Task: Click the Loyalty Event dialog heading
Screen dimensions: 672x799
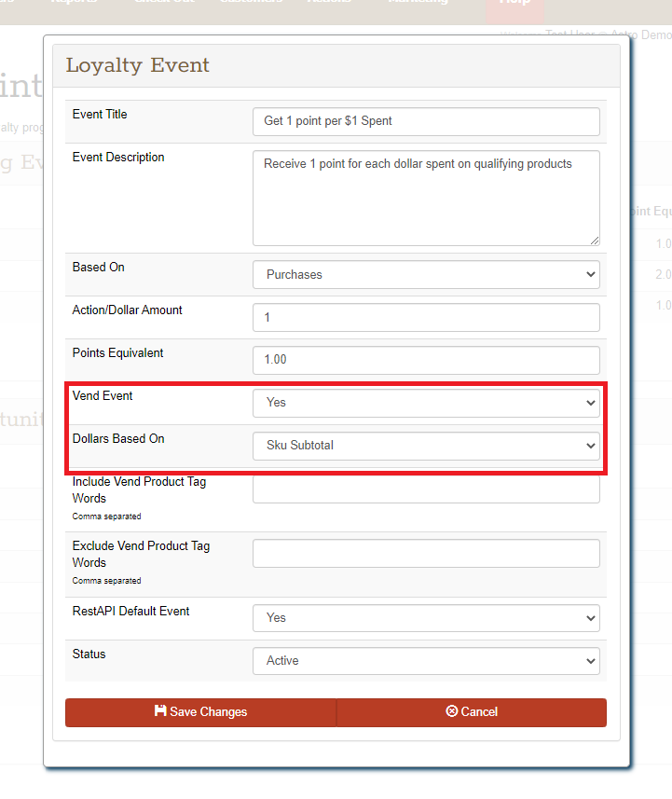Action: 138,65
